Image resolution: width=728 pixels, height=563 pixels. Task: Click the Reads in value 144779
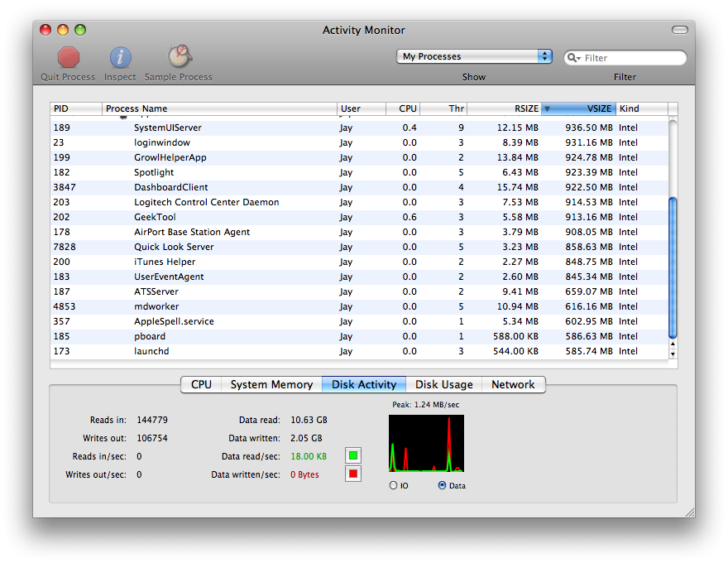[x=152, y=420]
